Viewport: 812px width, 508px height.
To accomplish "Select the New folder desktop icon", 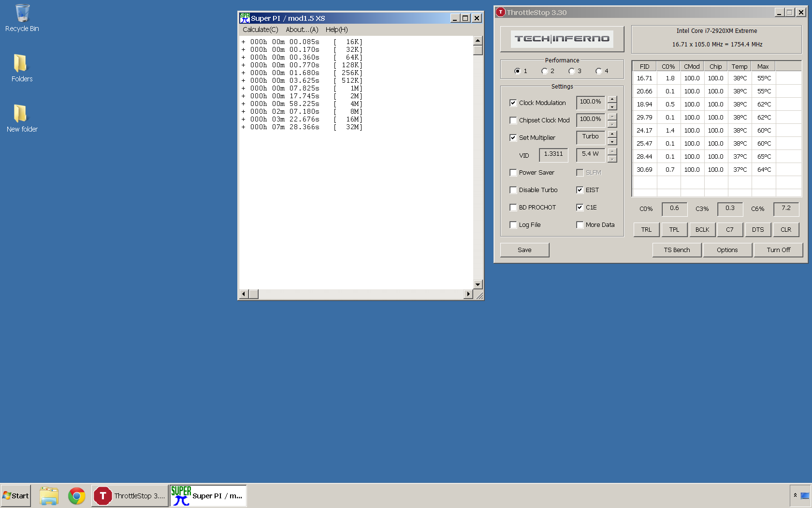I will (22, 119).
